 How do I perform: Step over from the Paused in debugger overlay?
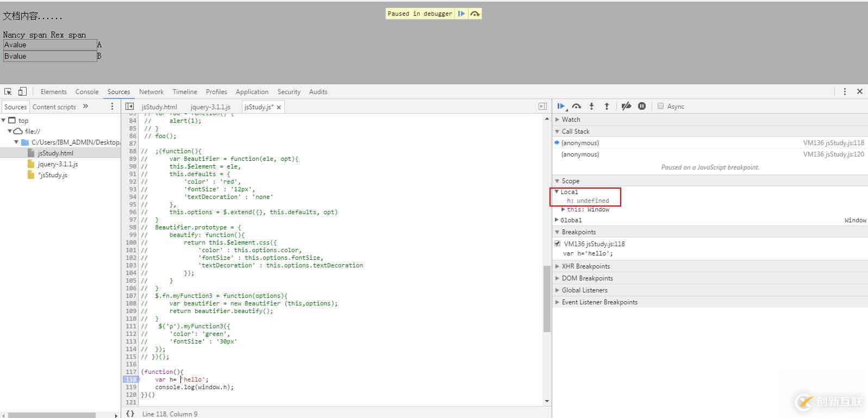(475, 14)
